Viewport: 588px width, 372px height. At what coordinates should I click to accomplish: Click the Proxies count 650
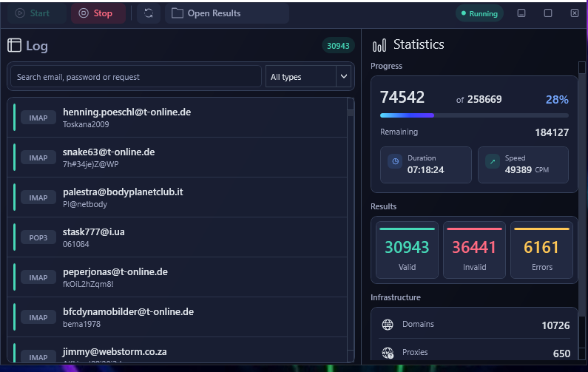click(x=561, y=354)
